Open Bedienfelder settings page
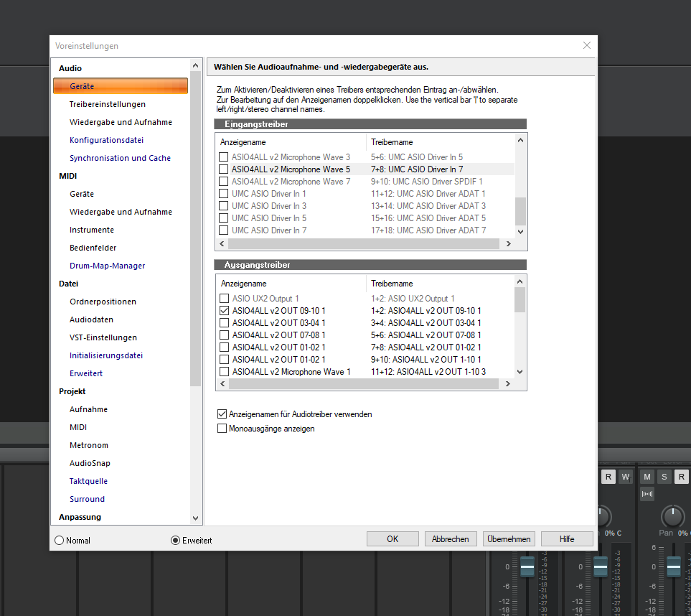This screenshot has width=691, height=616. 93,248
